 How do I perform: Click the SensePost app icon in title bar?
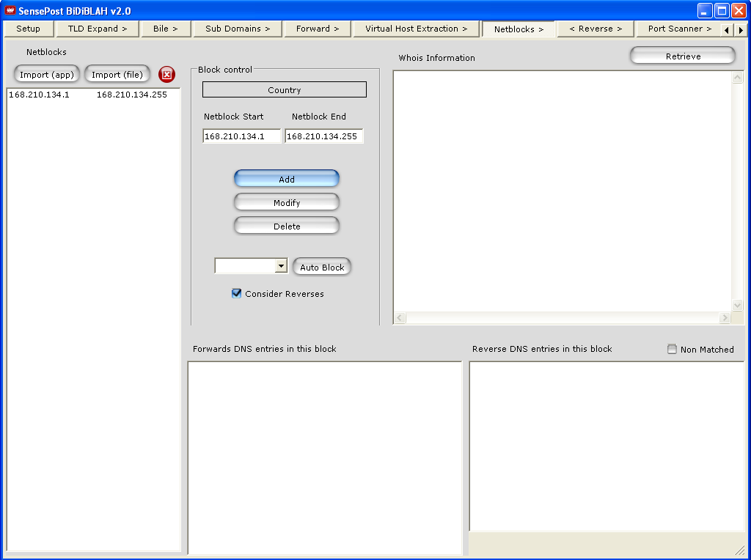point(10,10)
